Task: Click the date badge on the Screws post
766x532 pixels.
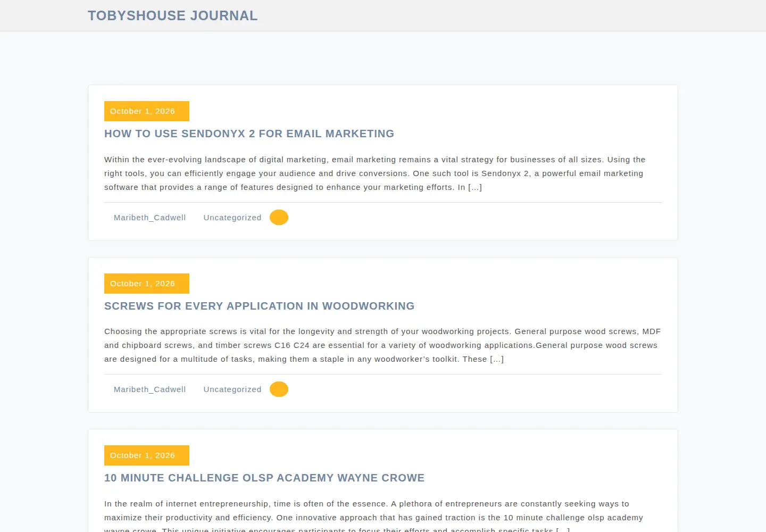Action: coord(147,284)
